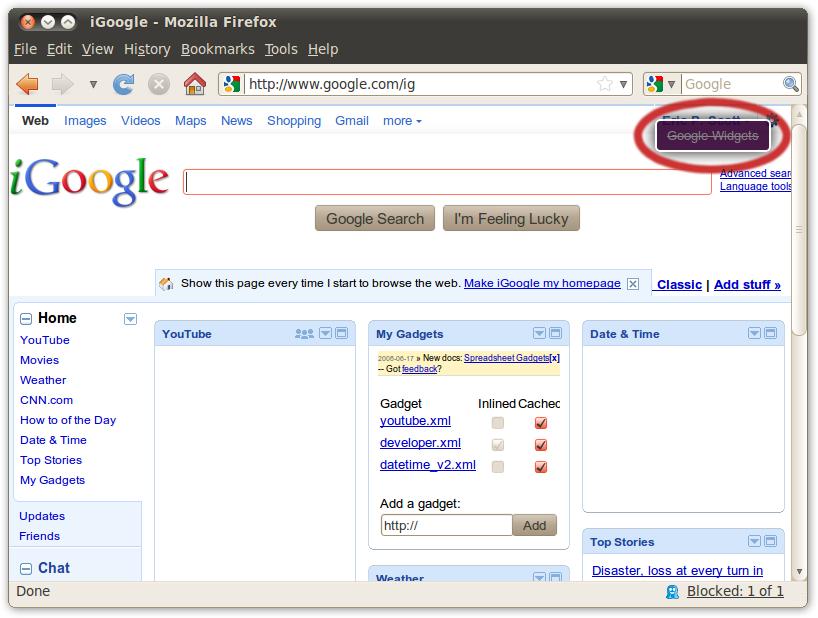Maximize the YouTube gadget
Viewport: 818px width, 618px height.
coord(342,333)
